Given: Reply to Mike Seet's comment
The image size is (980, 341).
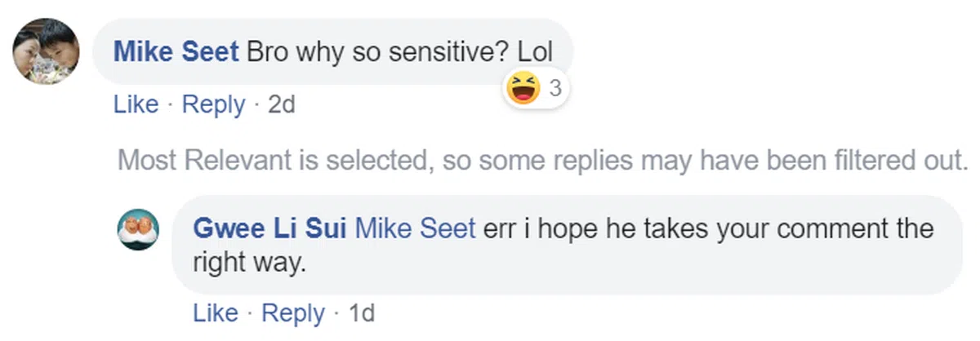Looking at the screenshot, I should [x=213, y=105].
